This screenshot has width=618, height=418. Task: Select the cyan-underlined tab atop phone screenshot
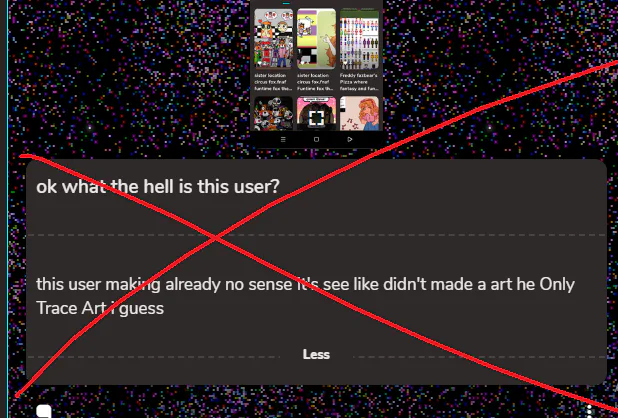coord(286,3)
